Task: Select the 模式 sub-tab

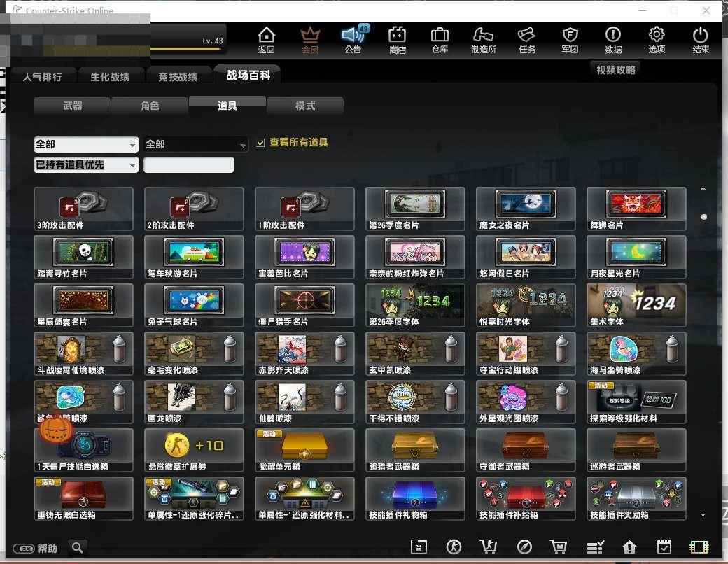Action: [x=305, y=106]
